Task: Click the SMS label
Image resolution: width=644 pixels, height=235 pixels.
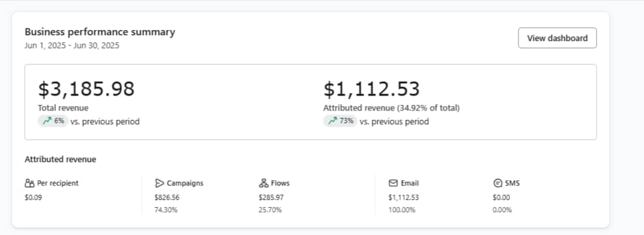Action: [513, 183]
